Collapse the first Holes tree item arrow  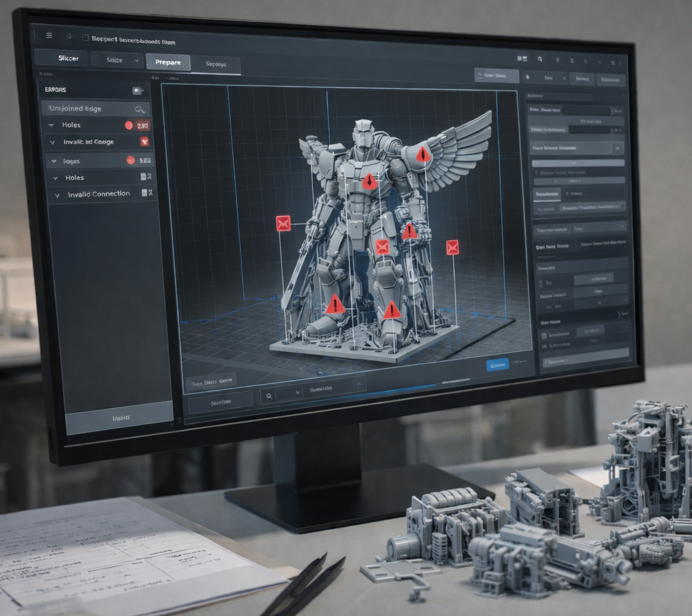(52, 125)
